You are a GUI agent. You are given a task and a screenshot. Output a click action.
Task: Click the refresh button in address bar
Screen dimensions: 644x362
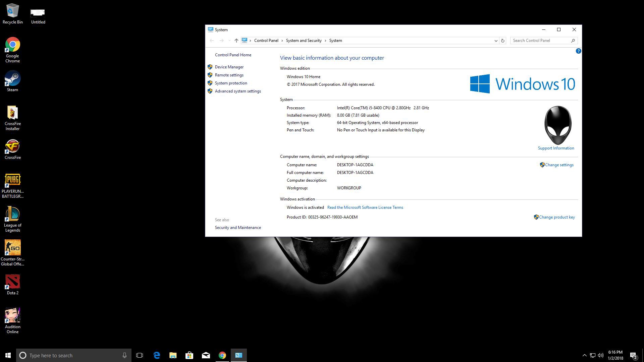coord(502,41)
